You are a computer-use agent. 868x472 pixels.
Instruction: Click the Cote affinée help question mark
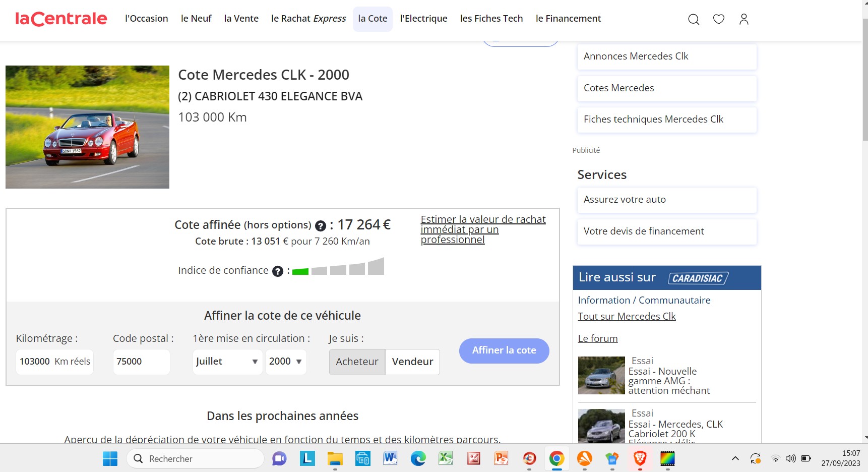tap(321, 226)
